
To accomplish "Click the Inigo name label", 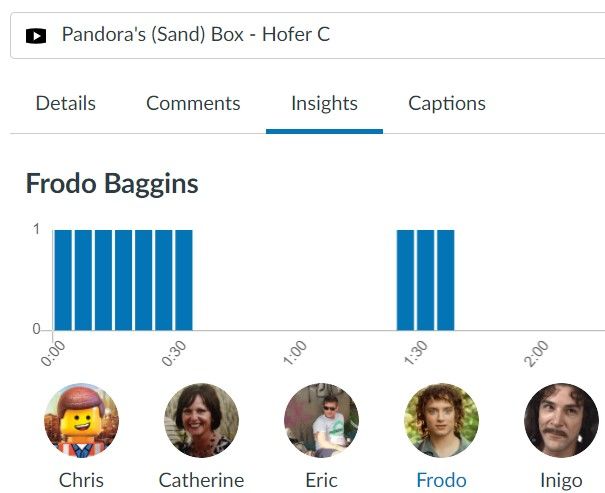I will (561, 480).
